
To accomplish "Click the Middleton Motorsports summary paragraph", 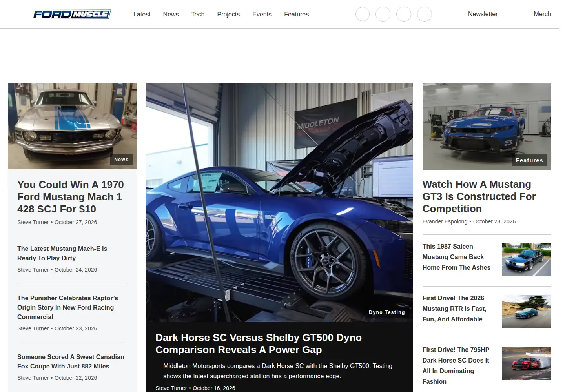I will click(278, 371).
